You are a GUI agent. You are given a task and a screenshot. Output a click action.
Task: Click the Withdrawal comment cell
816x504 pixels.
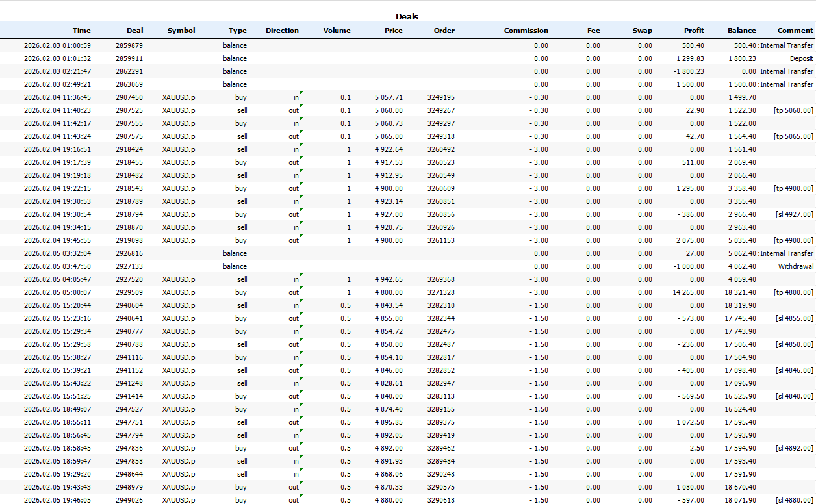(795, 266)
